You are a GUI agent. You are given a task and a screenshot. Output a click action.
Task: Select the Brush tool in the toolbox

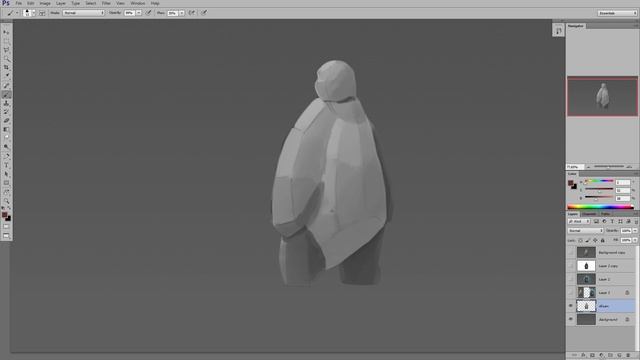click(x=6, y=94)
